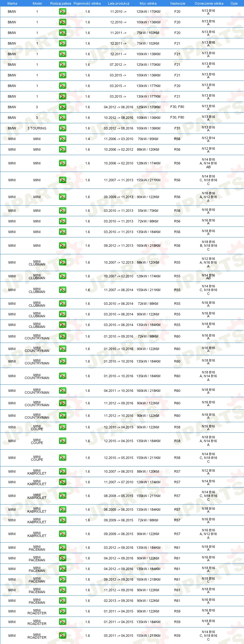Viewport: 244px width, 644px height.
Task: Click fuel icon in COUNTRYMAN 01.2010 -> 09.2016 row
Action: 62,337
